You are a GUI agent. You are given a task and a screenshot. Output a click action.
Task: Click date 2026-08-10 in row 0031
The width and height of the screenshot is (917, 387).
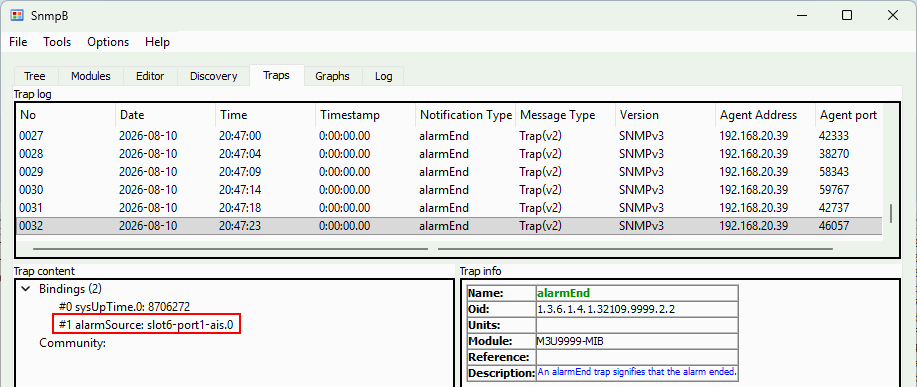pos(148,208)
